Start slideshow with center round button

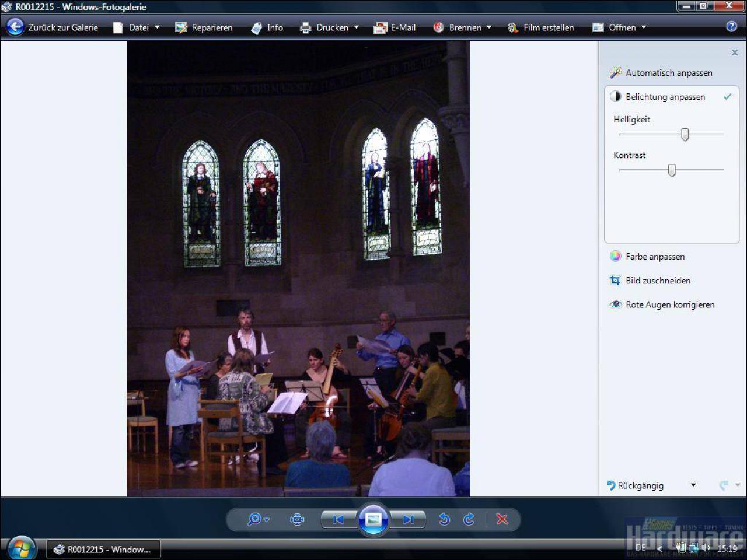point(373,519)
